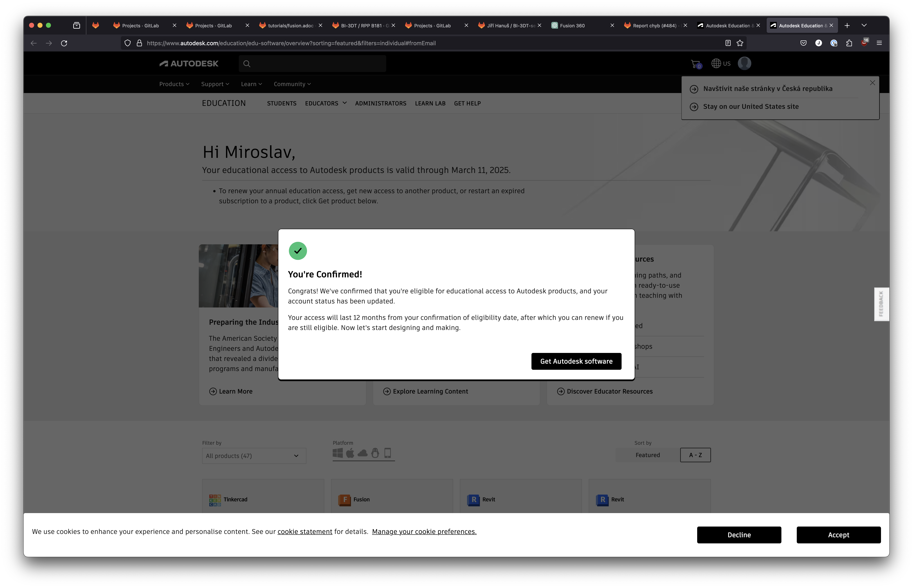Switch to the BI-3DT / RPP B181 tab

point(363,26)
